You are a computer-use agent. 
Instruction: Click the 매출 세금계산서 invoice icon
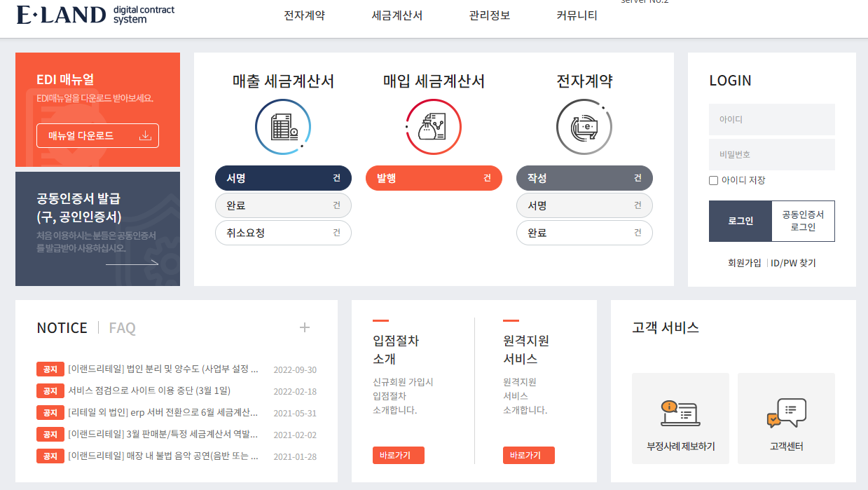[x=282, y=126]
